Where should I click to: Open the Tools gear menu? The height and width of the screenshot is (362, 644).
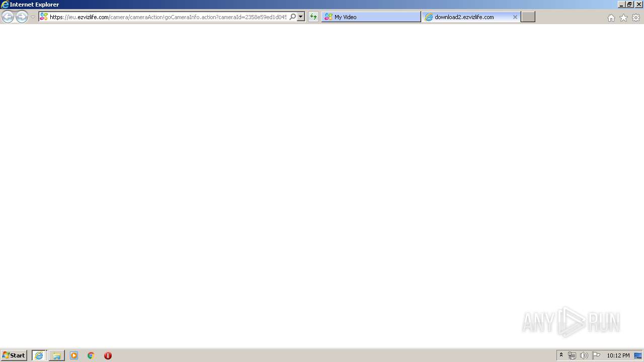[x=636, y=18]
